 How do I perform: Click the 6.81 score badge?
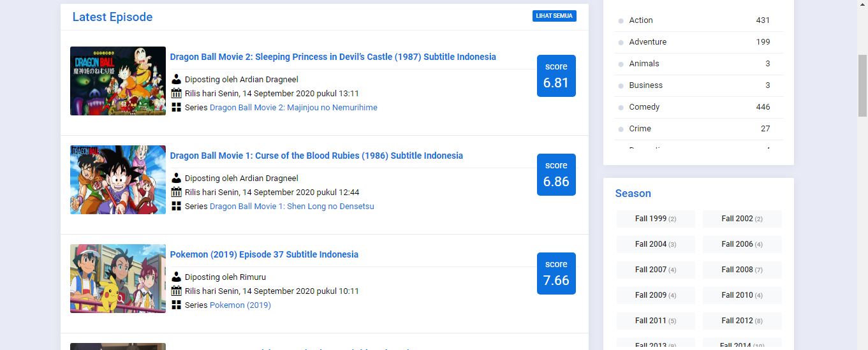[556, 76]
